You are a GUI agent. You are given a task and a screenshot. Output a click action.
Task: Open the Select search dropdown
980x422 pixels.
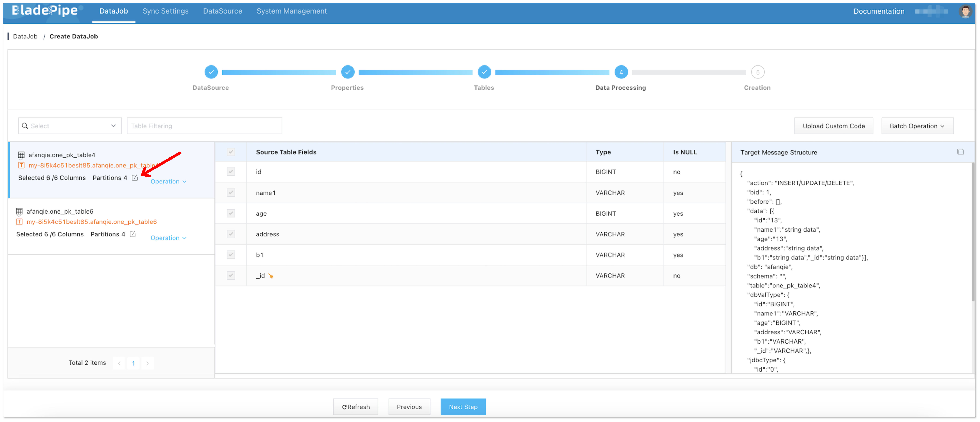coord(70,126)
